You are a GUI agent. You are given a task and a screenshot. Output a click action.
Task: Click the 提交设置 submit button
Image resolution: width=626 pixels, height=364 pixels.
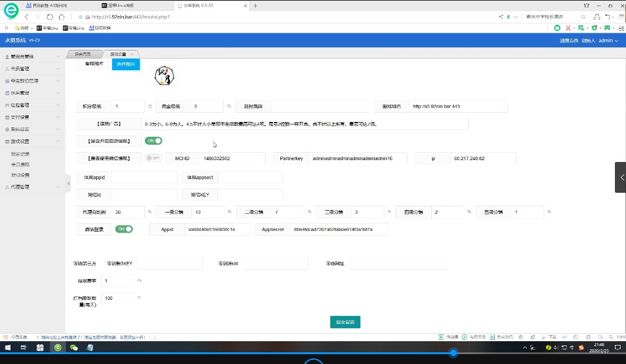pos(345,322)
